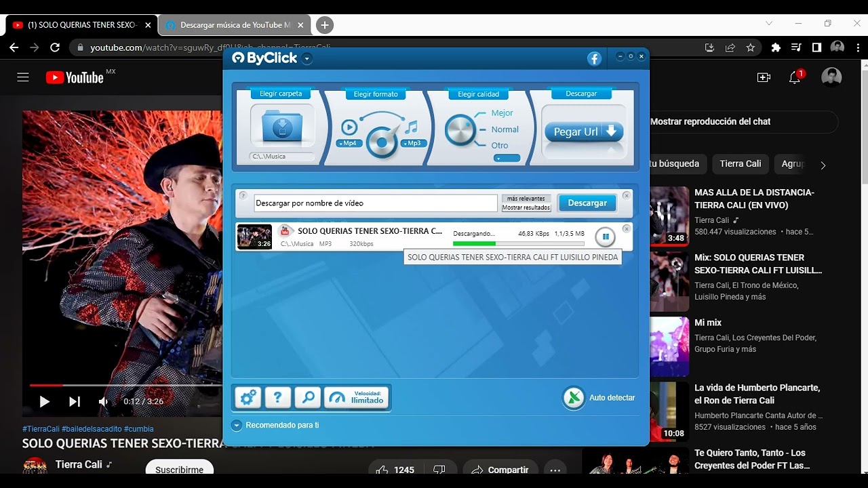Image resolution: width=868 pixels, height=488 pixels.
Task: Open a new browser tab
Action: point(325,25)
